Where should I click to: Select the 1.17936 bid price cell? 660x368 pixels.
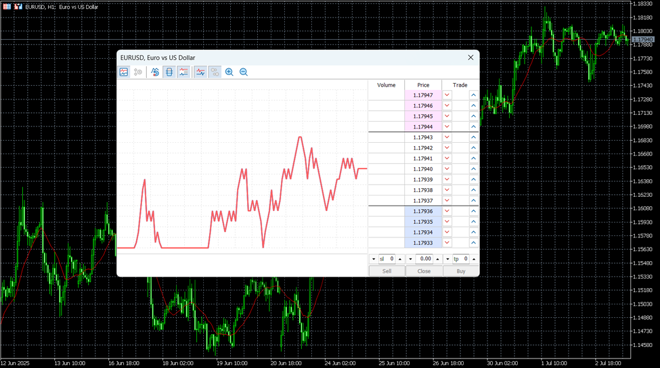point(423,211)
